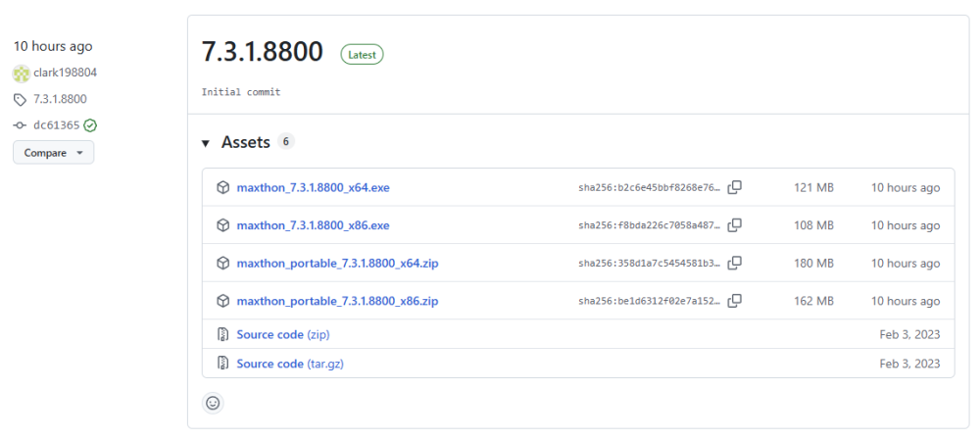Viewport: 980px width, 440px height.
Task: Download maxthon_portable_7.3.1.8800_x86.zip
Action: click(x=337, y=301)
